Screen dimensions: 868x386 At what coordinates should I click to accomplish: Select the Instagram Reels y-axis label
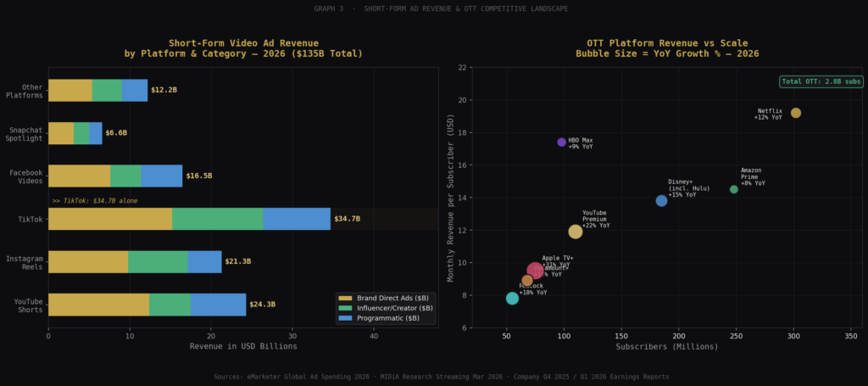pyautogui.click(x=26, y=261)
